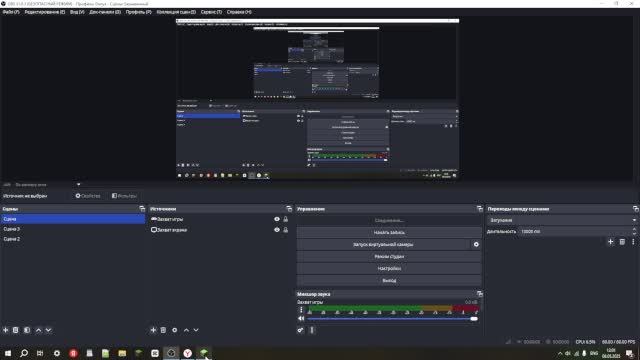Select scene Сцена 3 in list
640x360 pixels.
pos(73,229)
